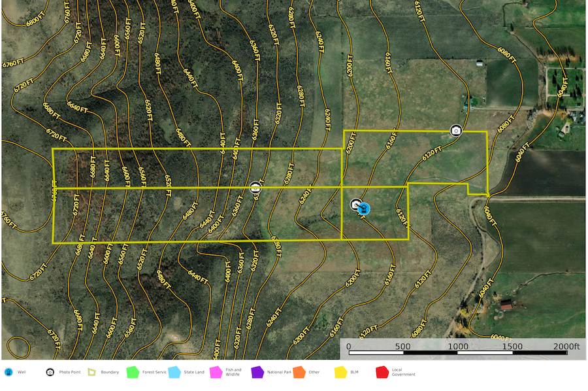The height and width of the screenshot is (391, 588).
Task: Click the 'Fish and Wildlife' legend label
Action: tap(233, 372)
